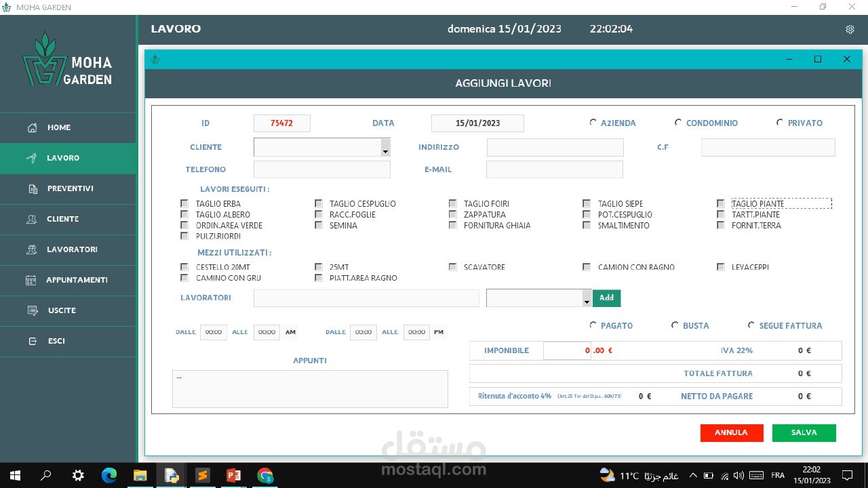Choose the PAGATO payment option

tap(593, 325)
